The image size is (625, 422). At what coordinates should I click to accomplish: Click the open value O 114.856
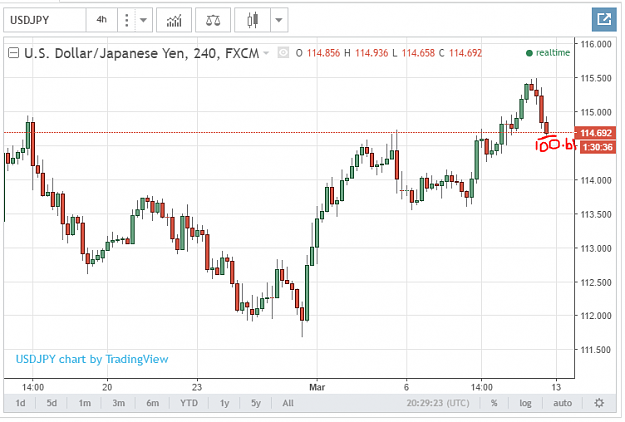click(318, 53)
